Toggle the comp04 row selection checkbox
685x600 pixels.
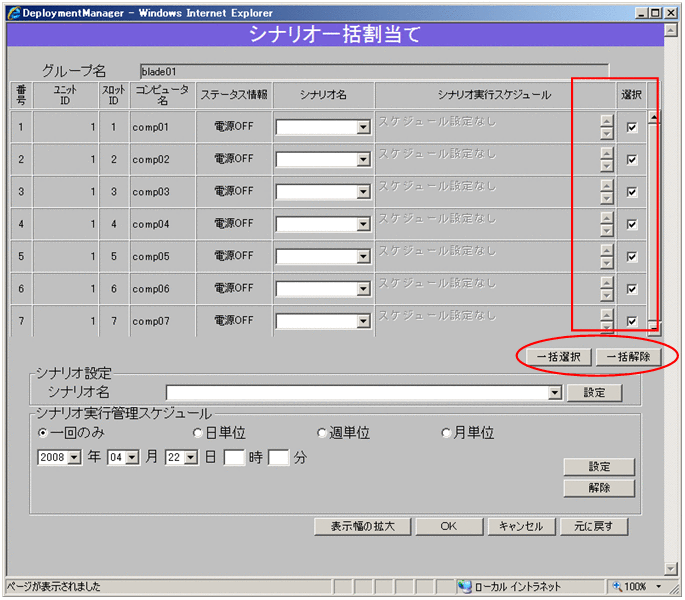click(632, 224)
